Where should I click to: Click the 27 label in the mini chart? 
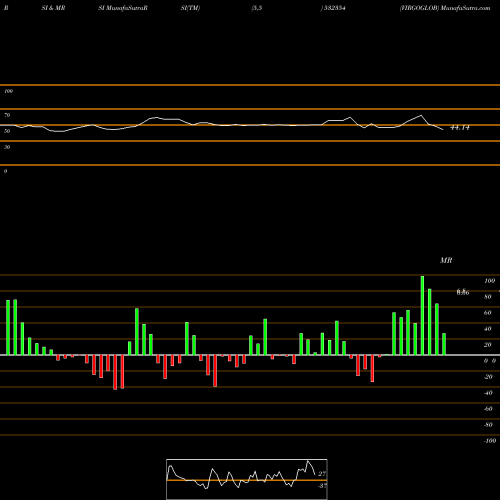(322, 474)
